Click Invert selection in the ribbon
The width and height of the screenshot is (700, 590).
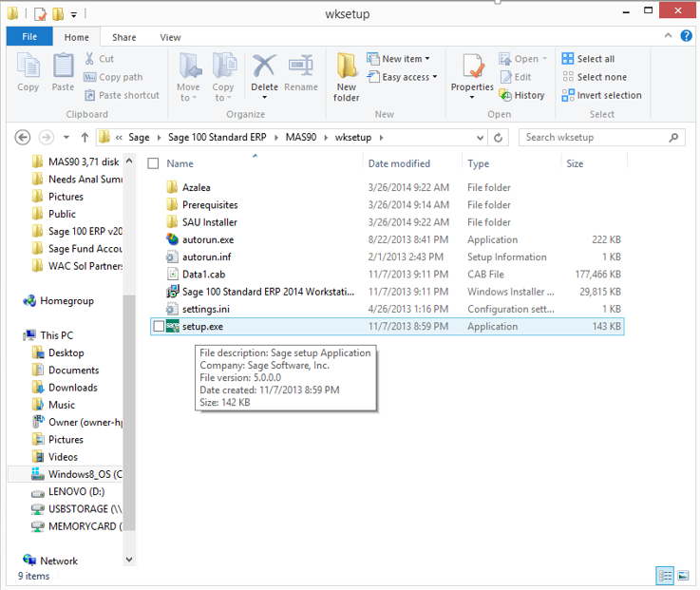pyautogui.click(x=601, y=95)
